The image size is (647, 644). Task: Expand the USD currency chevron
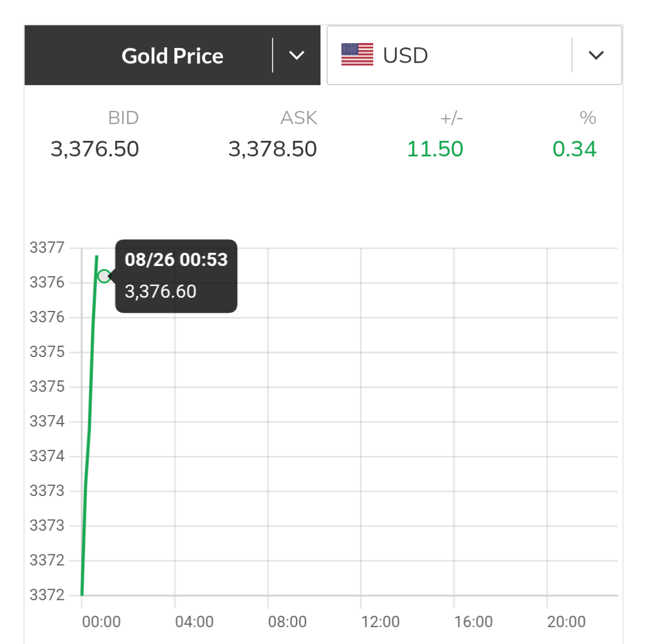click(595, 56)
